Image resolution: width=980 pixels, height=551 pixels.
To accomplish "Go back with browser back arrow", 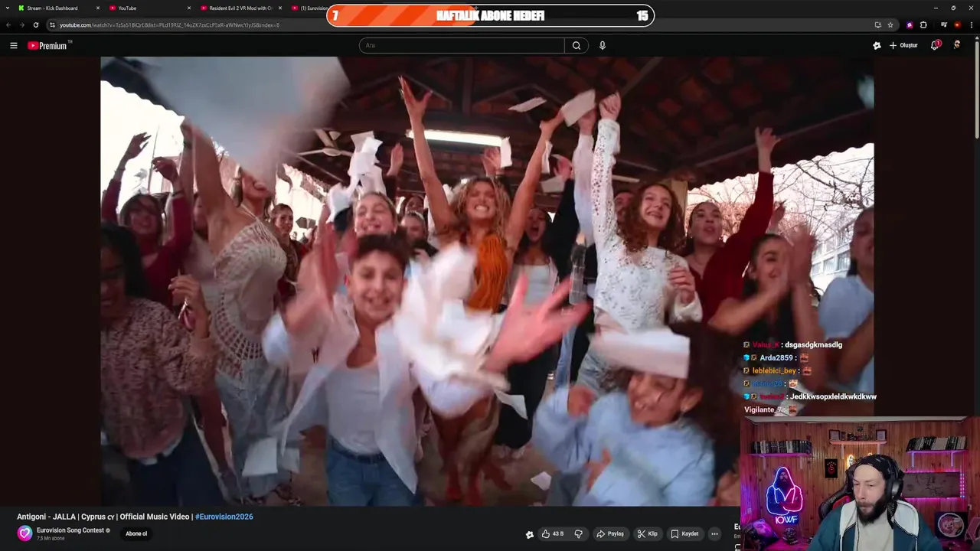I will (x=8, y=24).
